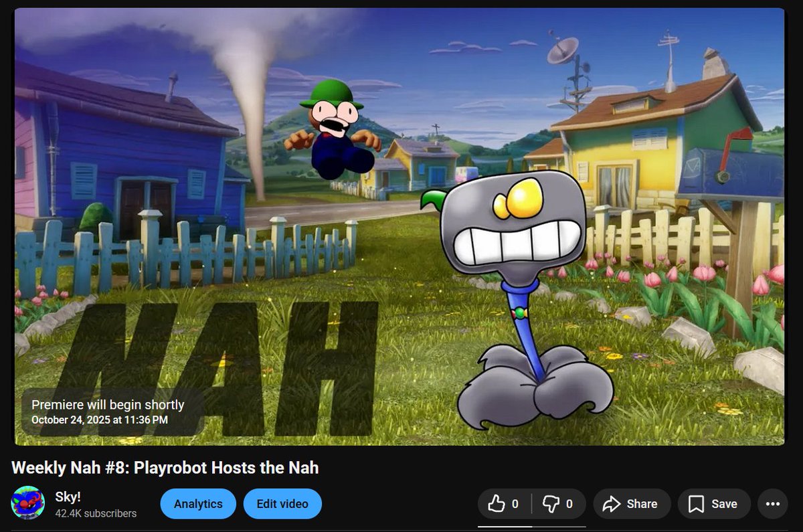Click the 42.4K subscribers count
Screen dimensions: 803x532
pyautogui.click(x=96, y=513)
